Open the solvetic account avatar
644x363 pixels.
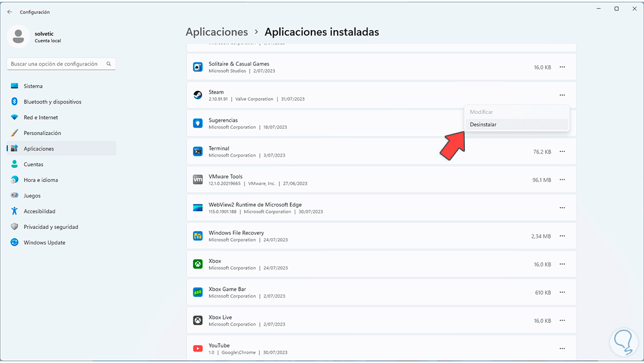[x=18, y=36]
